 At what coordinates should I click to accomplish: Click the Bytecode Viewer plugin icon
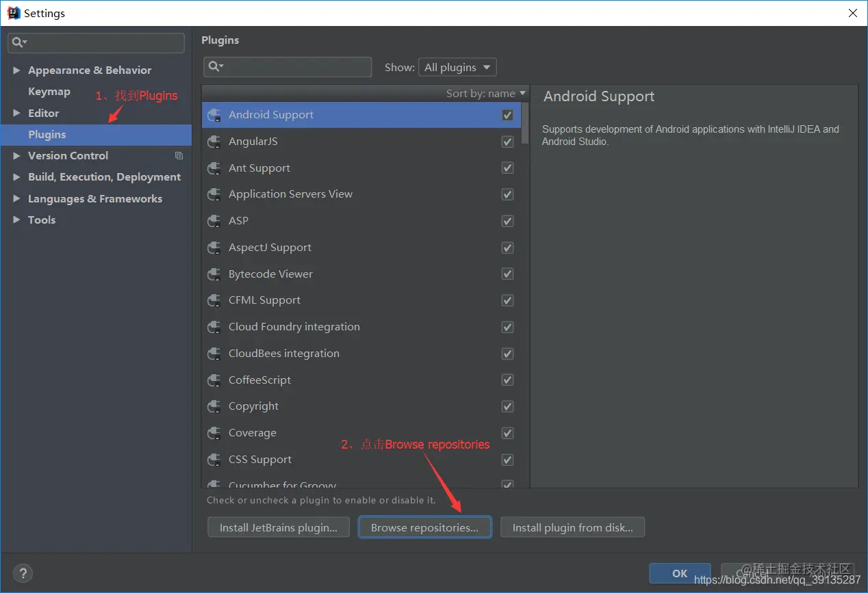coord(214,274)
